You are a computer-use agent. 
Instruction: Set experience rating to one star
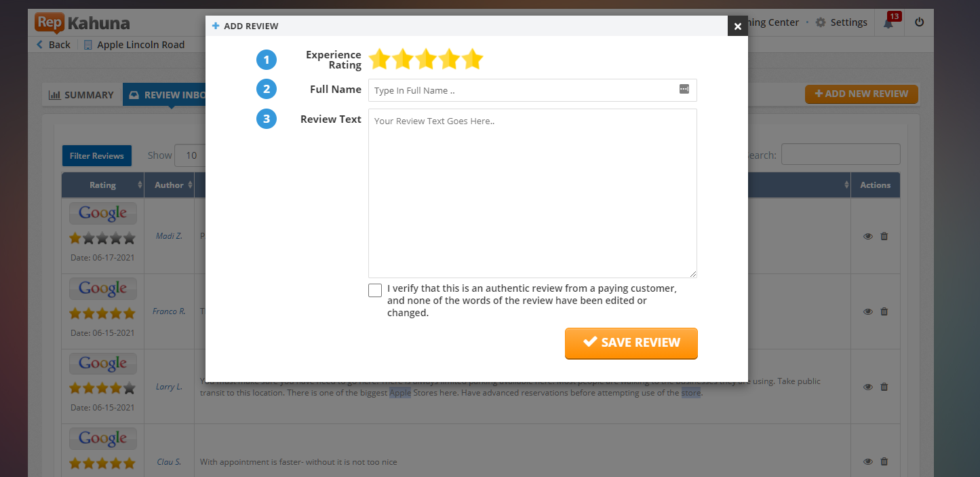tap(380, 60)
